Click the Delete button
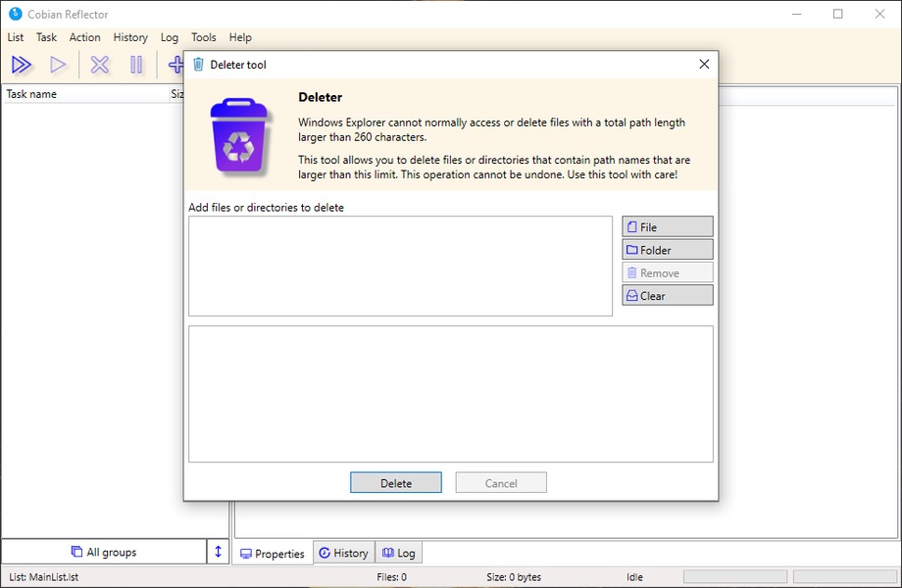902x588 pixels. coord(396,483)
